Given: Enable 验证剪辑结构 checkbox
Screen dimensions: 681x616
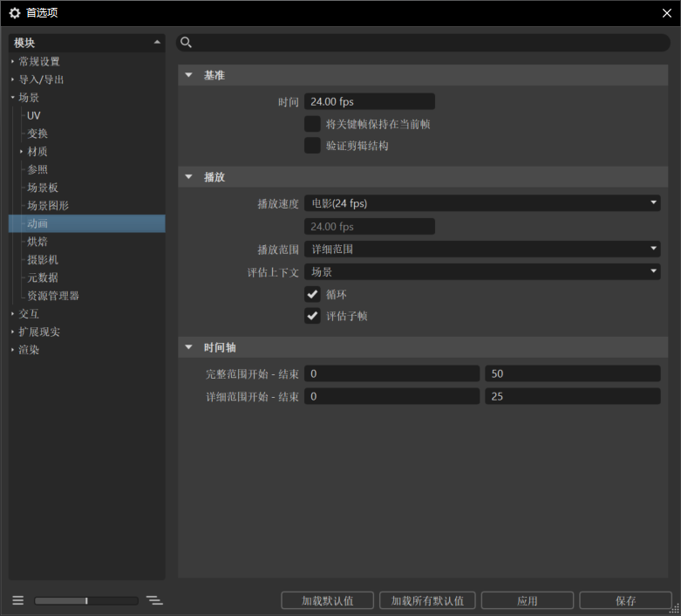Looking at the screenshot, I should pyautogui.click(x=312, y=146).
